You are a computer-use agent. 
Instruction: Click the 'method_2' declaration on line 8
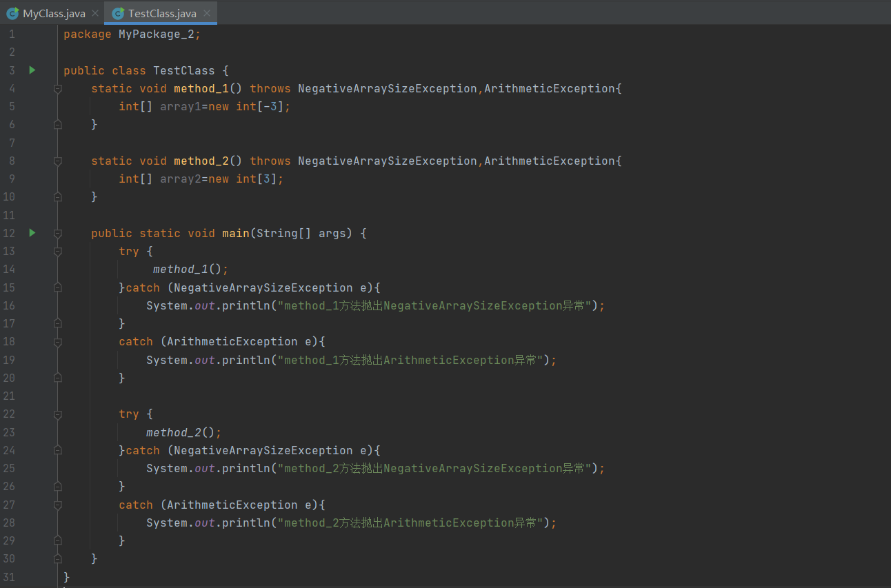[x=201, y=161]
